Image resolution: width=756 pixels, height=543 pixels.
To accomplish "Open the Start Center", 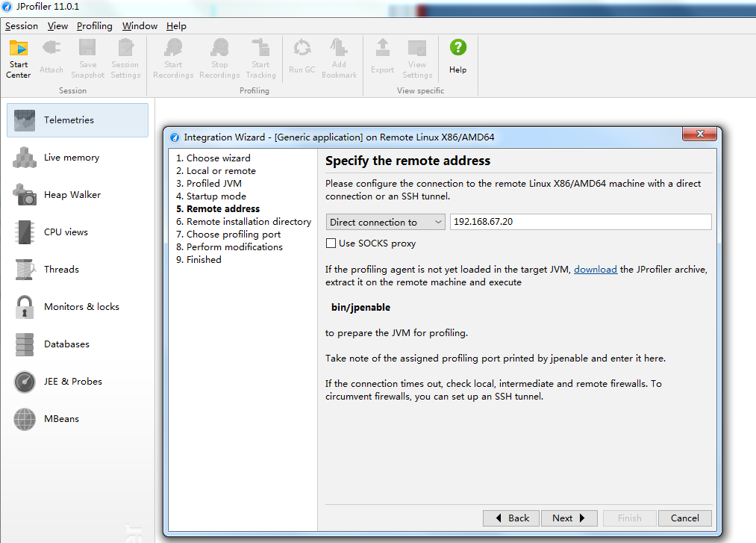I will click(19, 59).
